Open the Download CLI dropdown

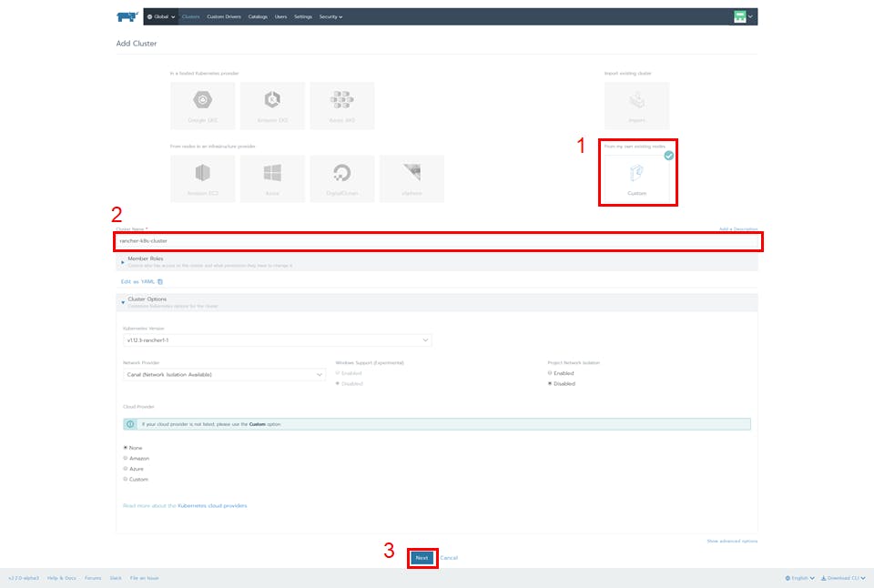(843, 578)
